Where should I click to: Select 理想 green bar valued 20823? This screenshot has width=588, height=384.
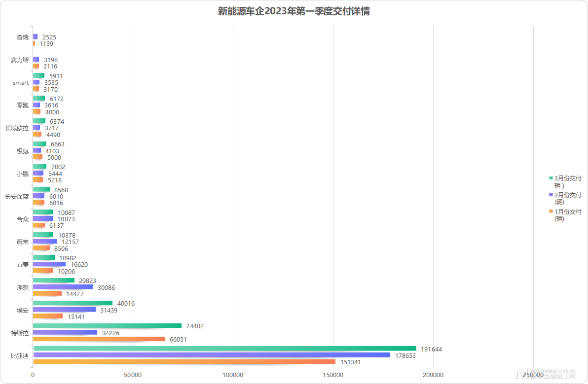tap(54, 280)
